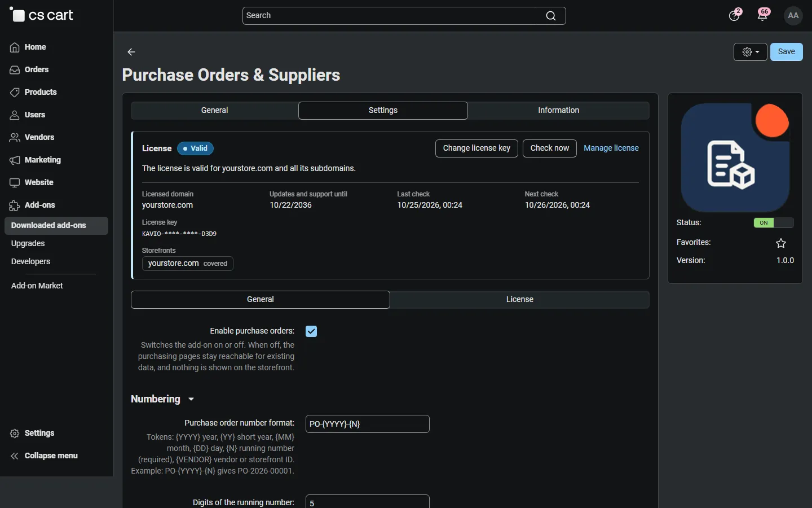Collapse the Numbering section

coord(163,399)
